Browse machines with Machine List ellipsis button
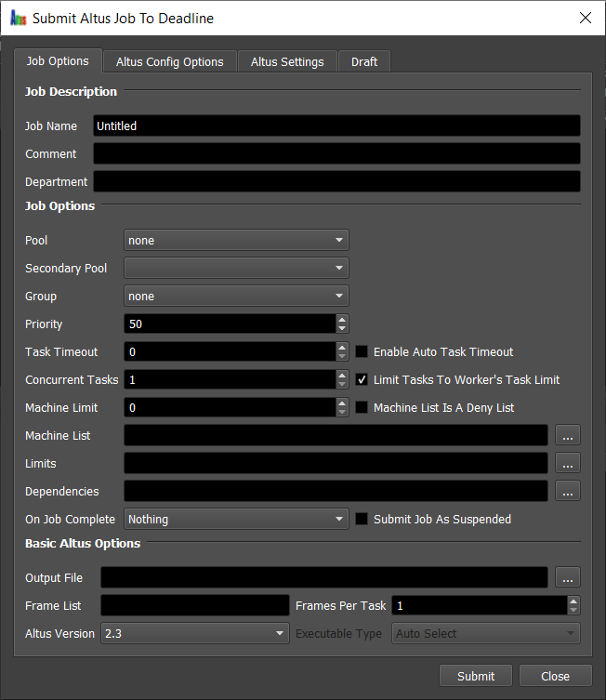 (568, 435)
